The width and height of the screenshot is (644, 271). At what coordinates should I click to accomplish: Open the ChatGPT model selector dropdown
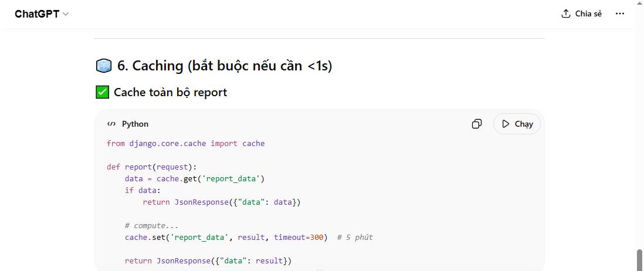coord(42,14)
